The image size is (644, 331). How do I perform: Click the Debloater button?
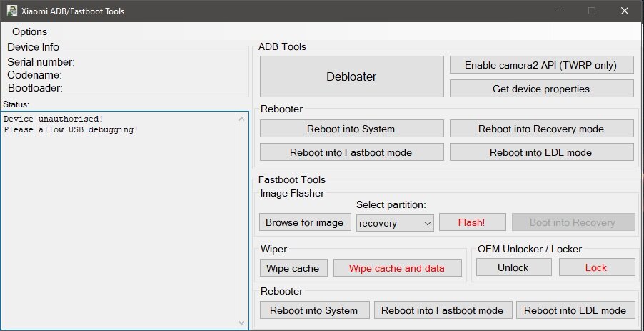pos(351,76)
